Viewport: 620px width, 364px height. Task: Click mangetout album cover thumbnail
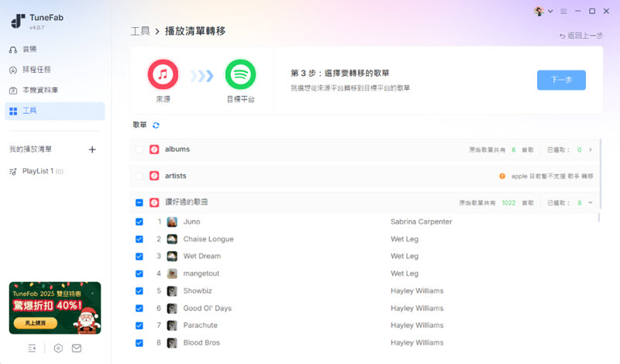click(172, 273)
